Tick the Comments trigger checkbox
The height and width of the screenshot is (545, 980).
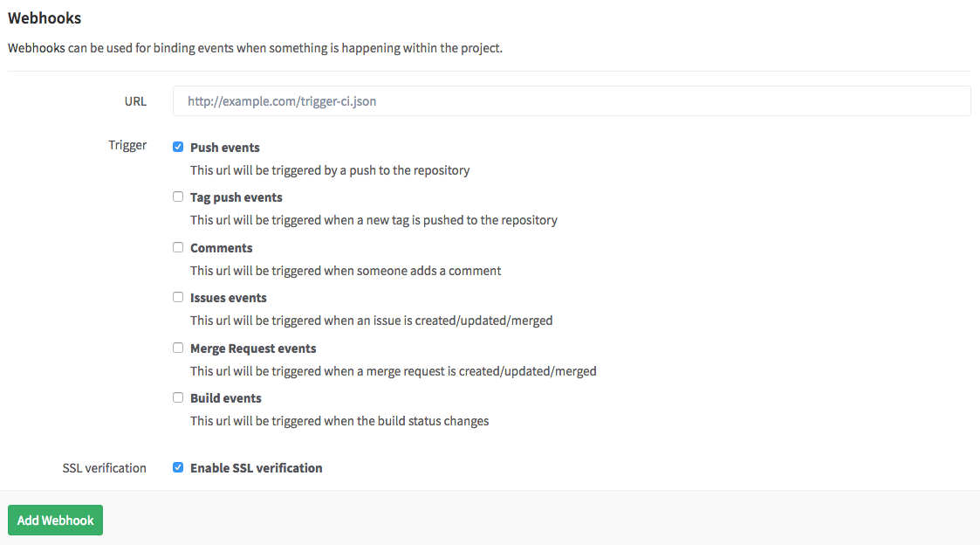click(178, 248)
